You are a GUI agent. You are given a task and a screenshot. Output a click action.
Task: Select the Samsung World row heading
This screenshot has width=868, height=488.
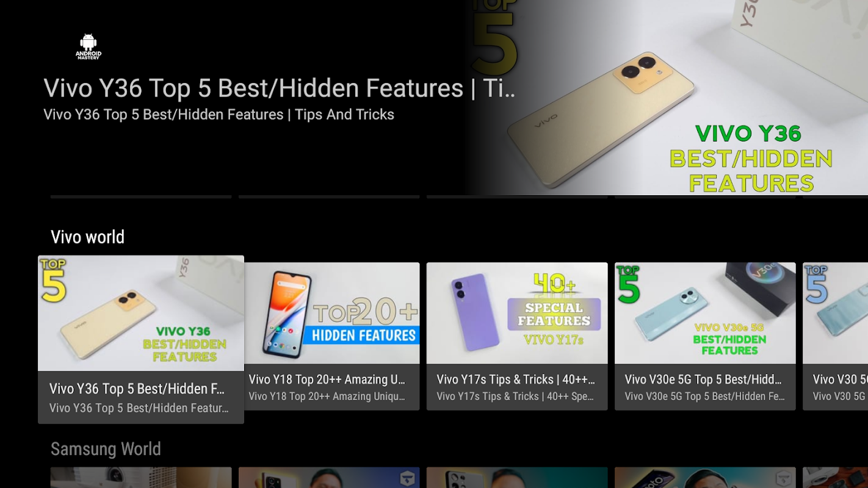point(106,449)
